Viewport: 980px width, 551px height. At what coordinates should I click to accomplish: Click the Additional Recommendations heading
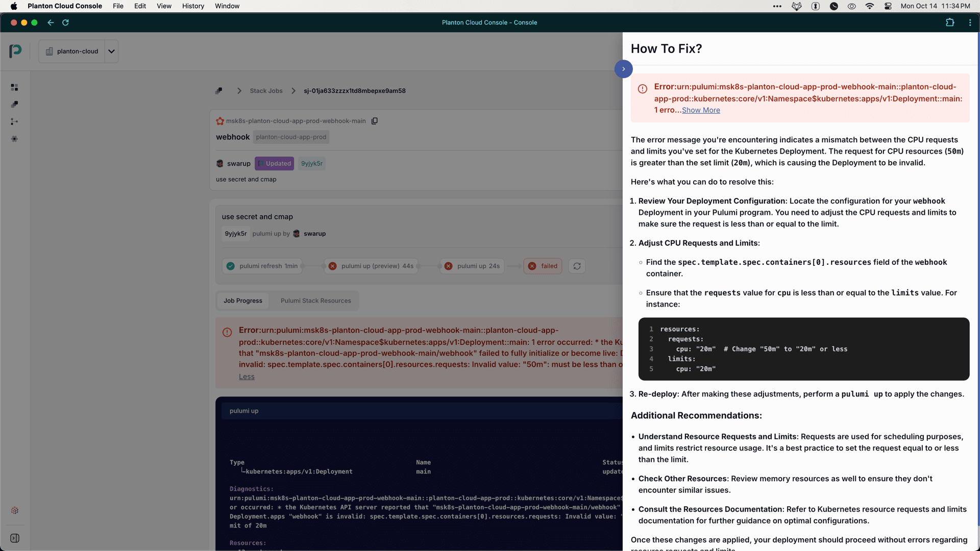coord(696,416)
